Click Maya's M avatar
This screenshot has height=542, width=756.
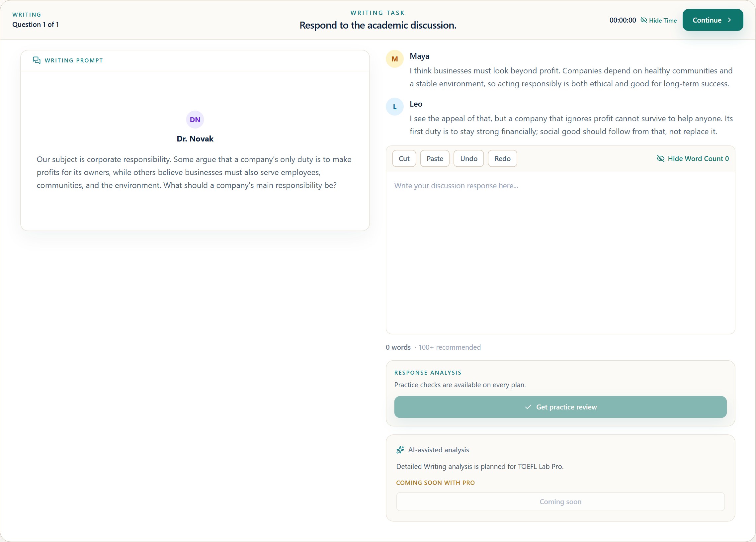pyautogui.click(x=395, y=59)
